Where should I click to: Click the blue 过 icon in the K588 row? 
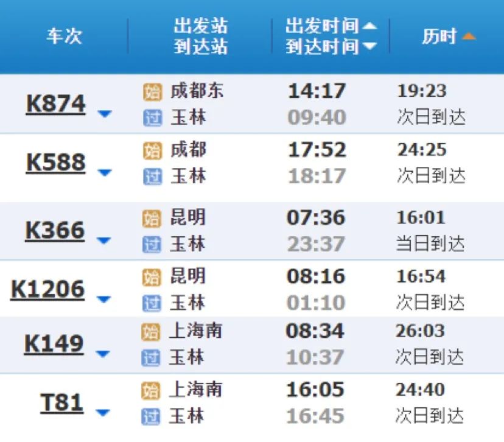point(152,177)
